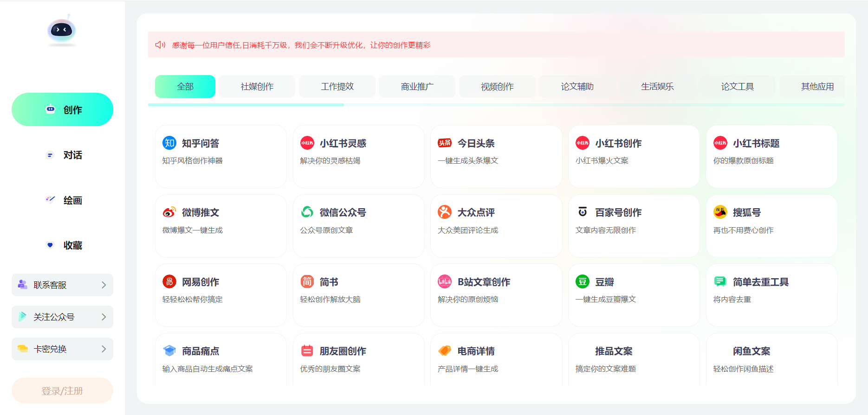The height and width of the screenshot is (415, 868).
Task: Click the 豆瓣 green icon
Action: 583,281
